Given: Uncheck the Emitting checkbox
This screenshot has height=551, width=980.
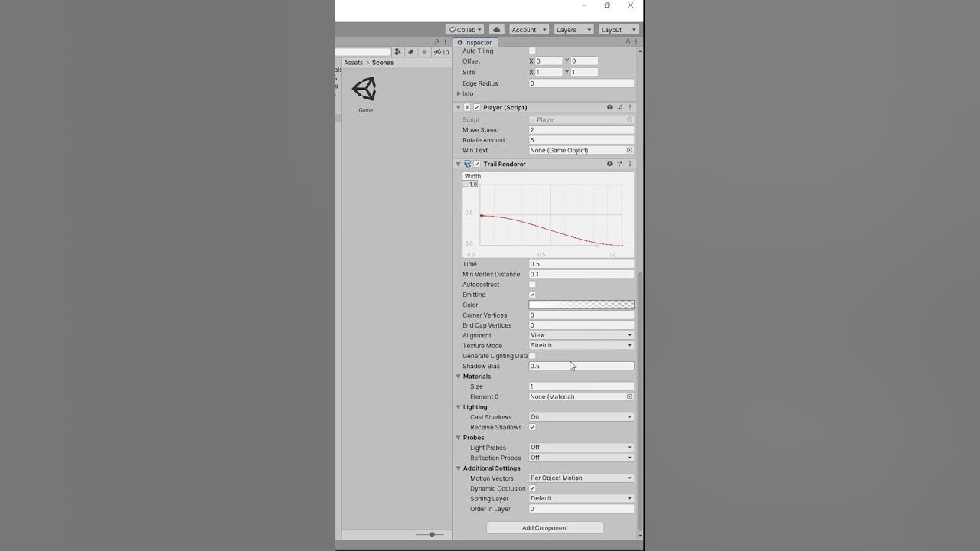Looking at the screenshot, I should (x=532, y=295).
